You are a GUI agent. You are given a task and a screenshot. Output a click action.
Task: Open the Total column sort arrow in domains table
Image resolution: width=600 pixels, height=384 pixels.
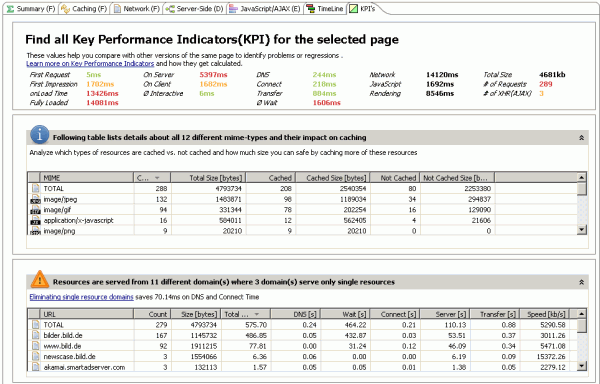click(256, 314)
